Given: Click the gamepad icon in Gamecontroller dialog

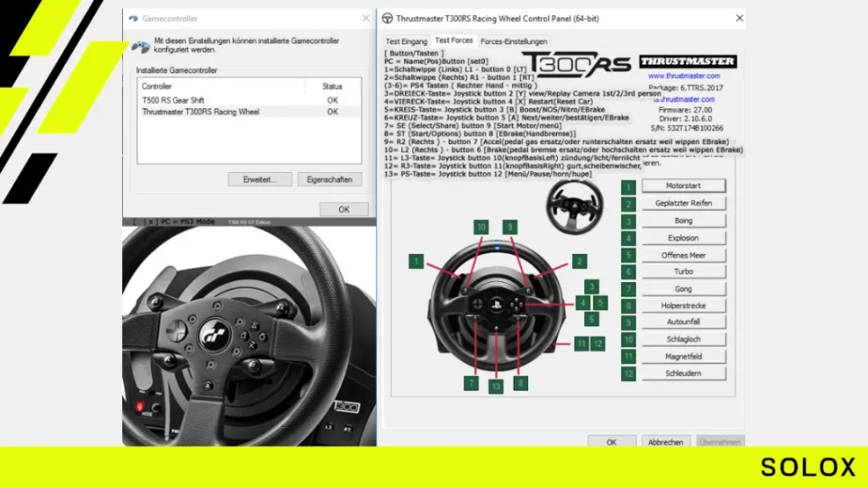Looking at the screenshot, I should point(141,47).
